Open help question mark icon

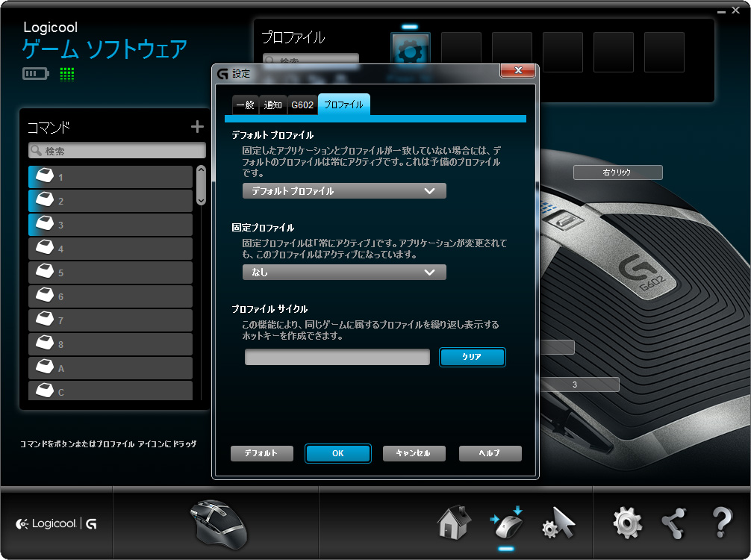click(722, 523)
